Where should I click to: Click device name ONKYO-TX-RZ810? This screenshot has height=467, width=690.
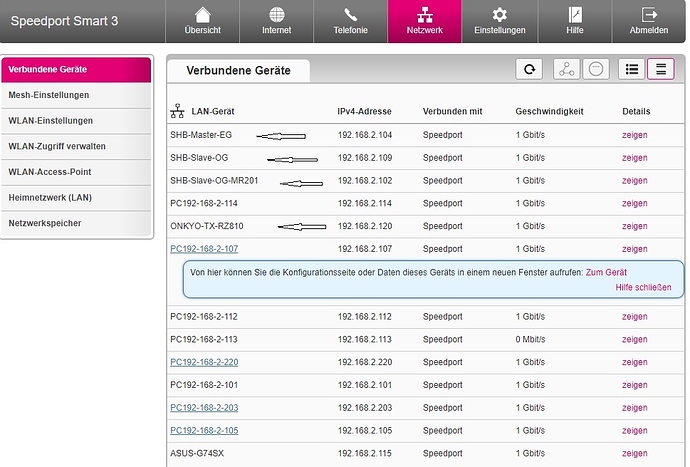coord(207,226)
